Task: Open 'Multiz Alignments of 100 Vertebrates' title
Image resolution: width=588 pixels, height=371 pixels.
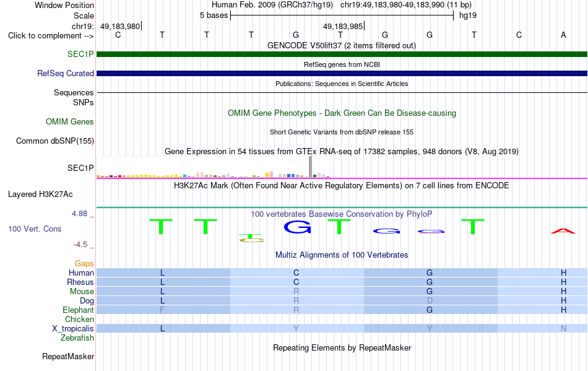Action: point(342,255)
